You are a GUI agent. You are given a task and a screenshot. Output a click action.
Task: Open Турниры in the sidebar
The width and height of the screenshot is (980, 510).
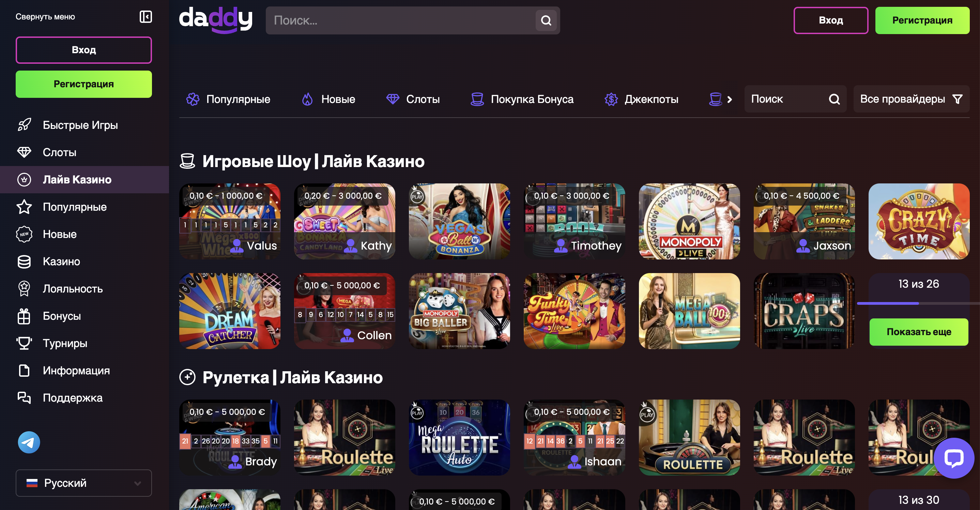pos(85,343)
